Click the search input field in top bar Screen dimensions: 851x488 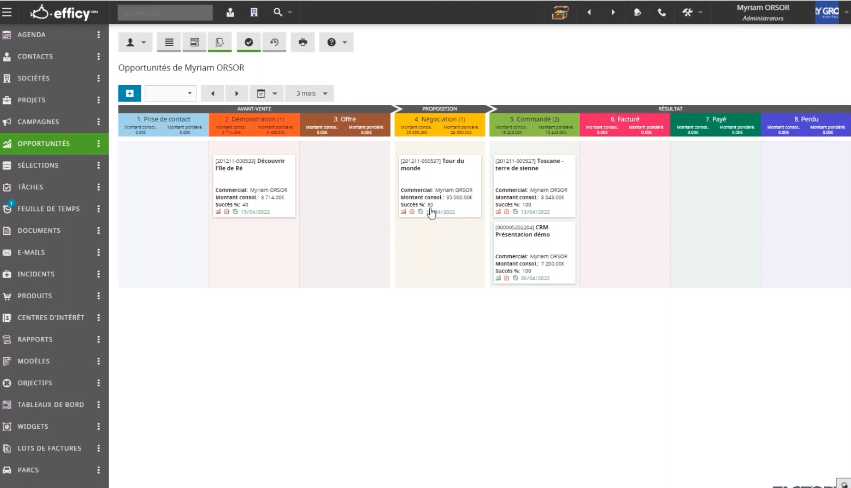tap(165, 12)
